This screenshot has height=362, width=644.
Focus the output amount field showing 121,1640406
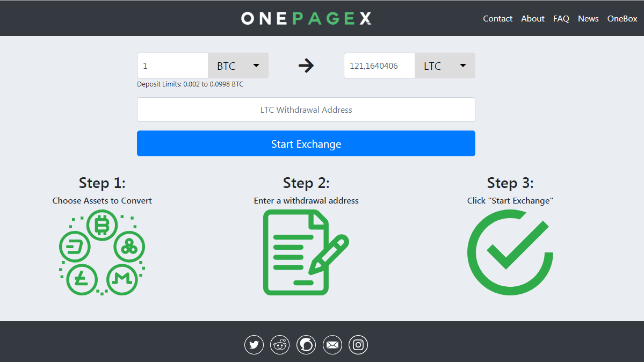tap(379, 66)
